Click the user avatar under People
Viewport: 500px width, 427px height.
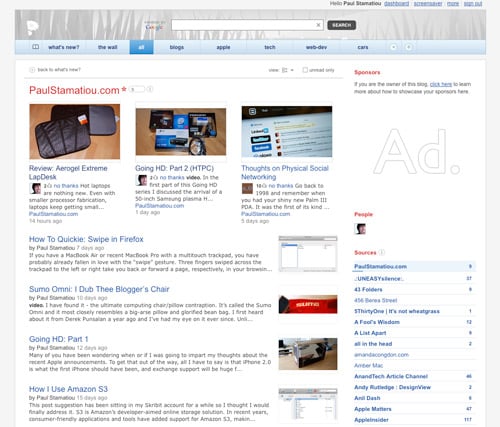click(x=360, y=229)
